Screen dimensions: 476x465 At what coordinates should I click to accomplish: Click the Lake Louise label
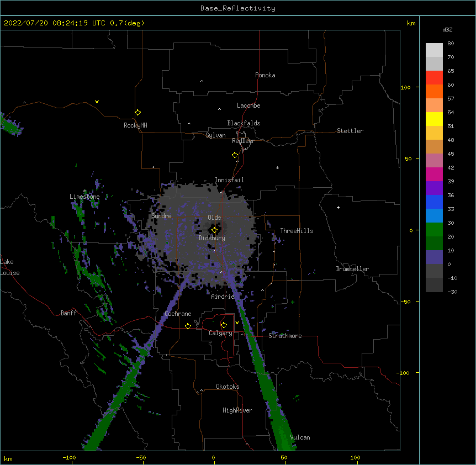point(10,267)
